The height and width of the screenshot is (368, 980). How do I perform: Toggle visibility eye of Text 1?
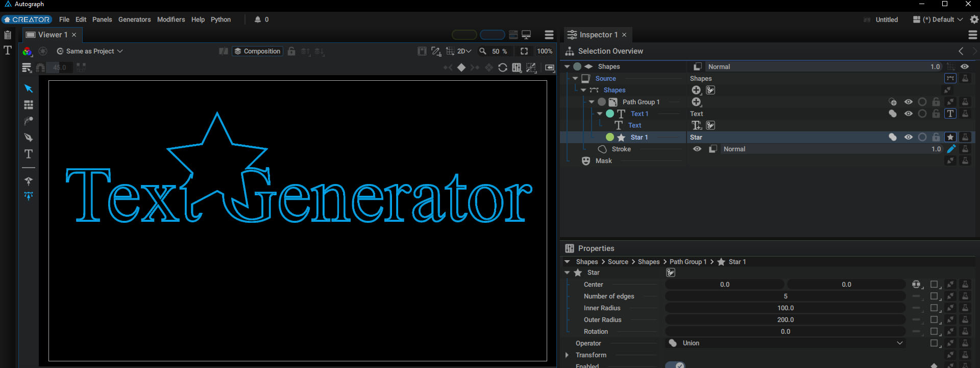click(x=909, y=113)
